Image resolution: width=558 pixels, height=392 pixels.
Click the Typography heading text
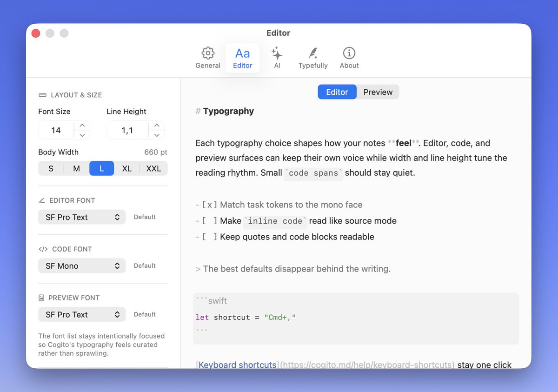tap(229, 111)
